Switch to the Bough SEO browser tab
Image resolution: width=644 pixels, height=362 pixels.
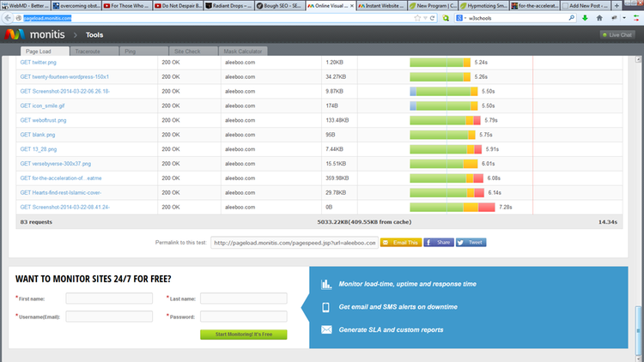tap(280, 6)
